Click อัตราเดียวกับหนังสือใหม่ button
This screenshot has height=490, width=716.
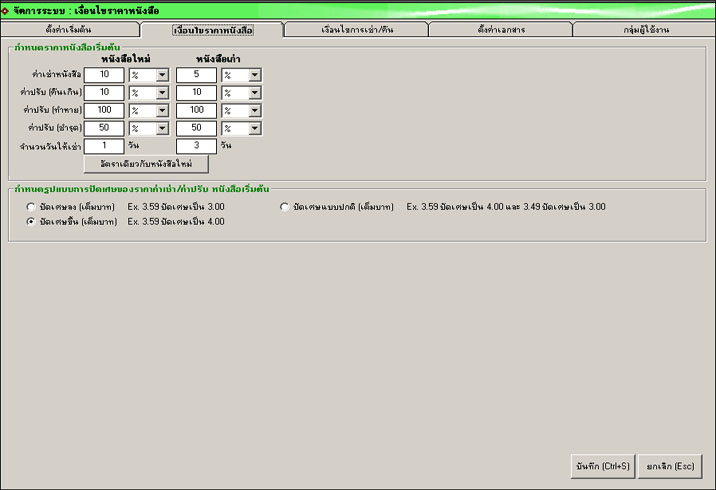tap(146, 164)
